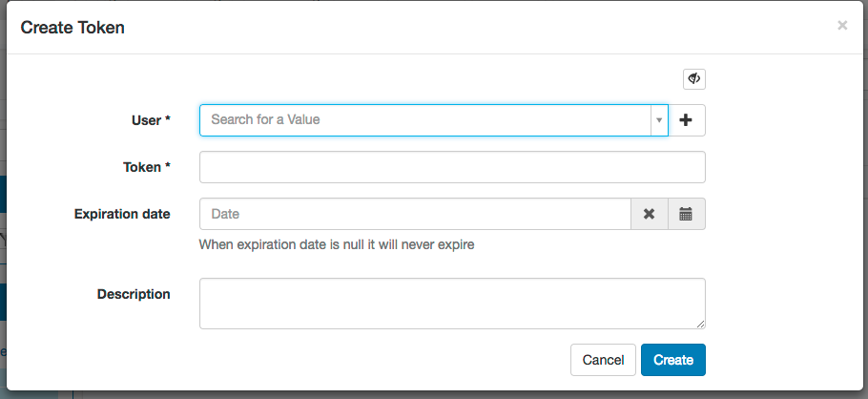Close the Create Token dialog

coord(842,26)
